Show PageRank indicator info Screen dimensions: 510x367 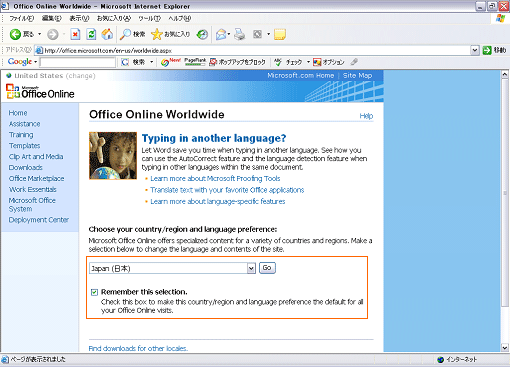(x=195, y=61)
